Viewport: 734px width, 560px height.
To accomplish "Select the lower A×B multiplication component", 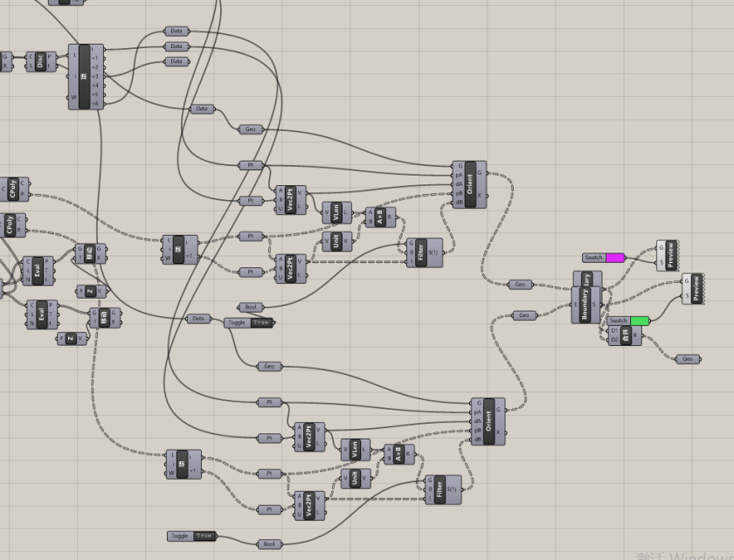I will pyautogui.click(x=398, y=454).
